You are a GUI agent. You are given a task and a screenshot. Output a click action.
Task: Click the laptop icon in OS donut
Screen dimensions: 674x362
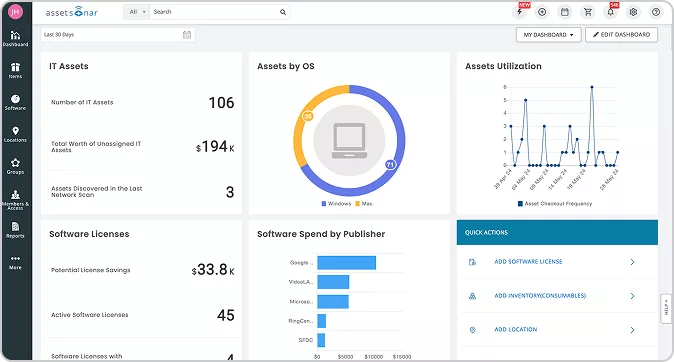[x=349, y=141]
